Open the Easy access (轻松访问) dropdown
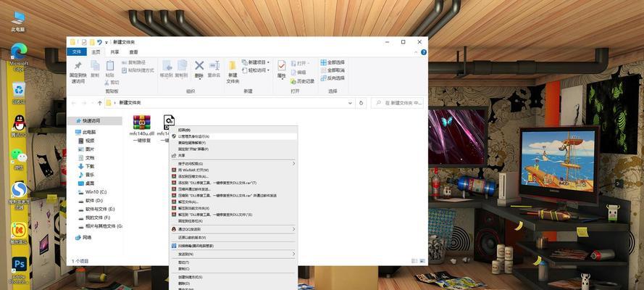The height and width of the screenshot is (290, 644). tap(256, 70)
